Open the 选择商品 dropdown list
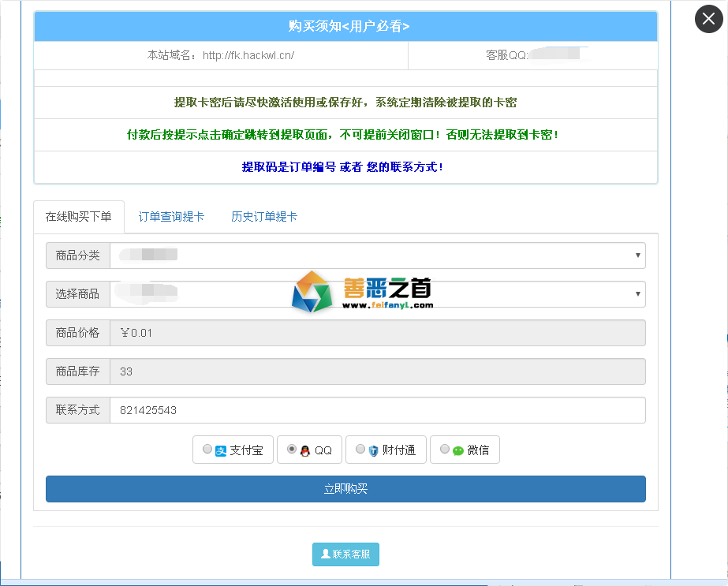728x586 pixels. point(377,294)
